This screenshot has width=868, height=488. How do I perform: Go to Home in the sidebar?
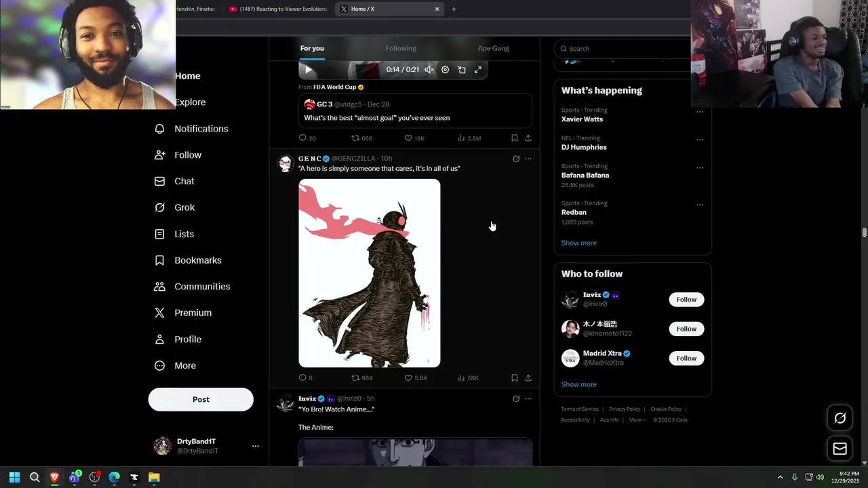click(188, 76)
